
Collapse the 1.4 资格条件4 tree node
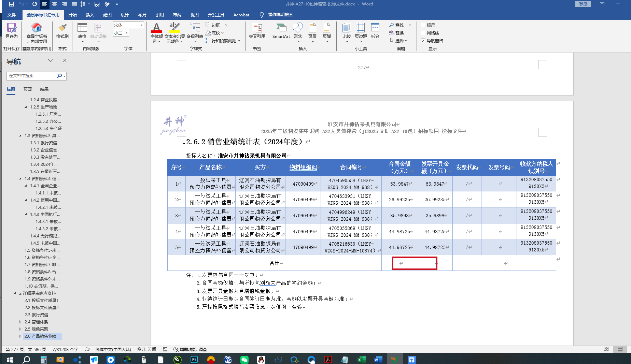pos(20,179)
